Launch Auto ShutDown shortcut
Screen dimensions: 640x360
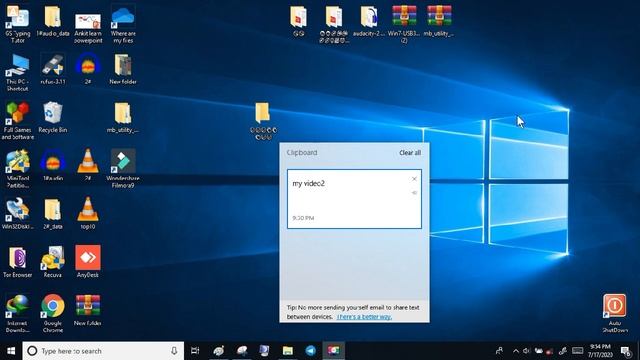click(x=615, y=313)
